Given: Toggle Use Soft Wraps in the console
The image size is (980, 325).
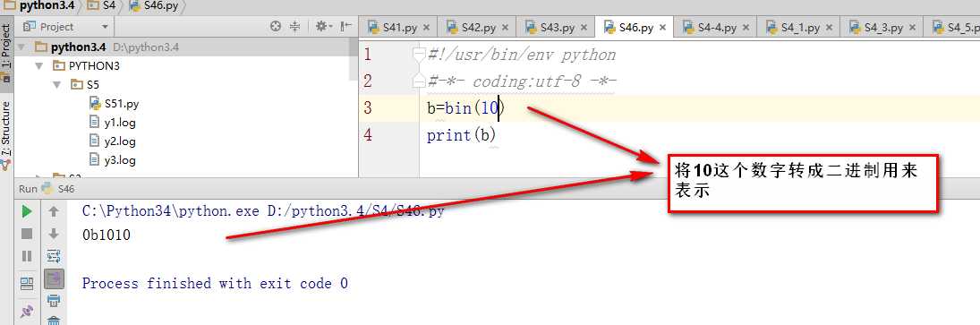Looking at the screenshot, I should point(54,256).
